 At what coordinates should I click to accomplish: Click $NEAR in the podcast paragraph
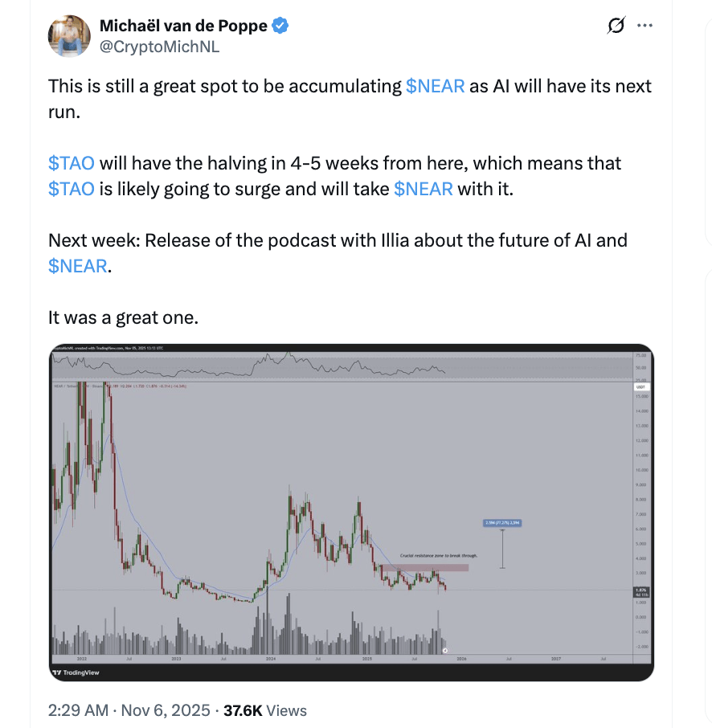pos(78,266)
